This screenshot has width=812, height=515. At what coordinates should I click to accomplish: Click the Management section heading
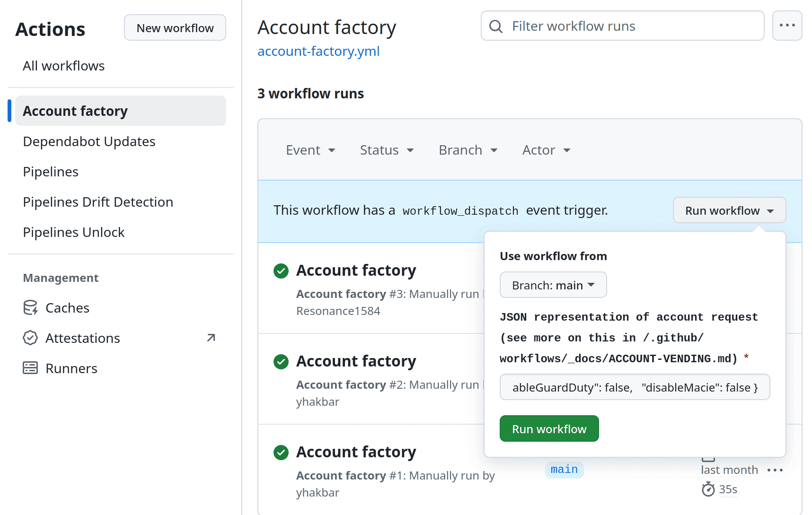(61, 278)
